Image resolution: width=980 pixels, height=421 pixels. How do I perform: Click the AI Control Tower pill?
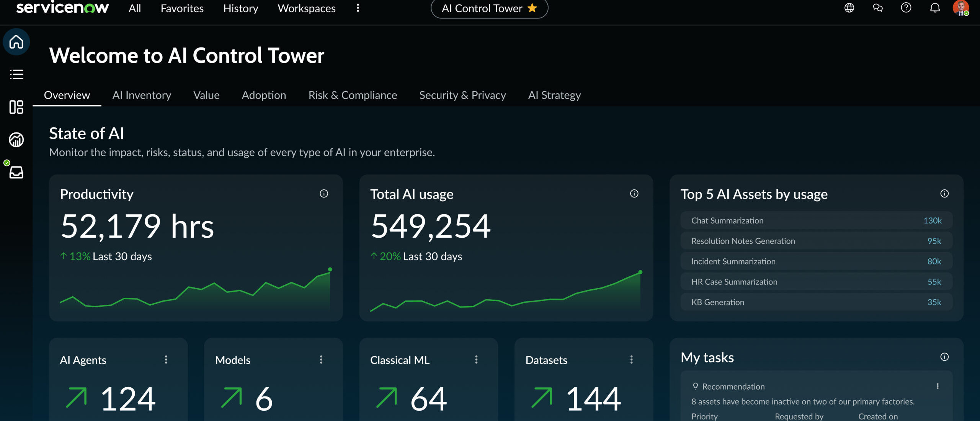click(x=489, y=8)
